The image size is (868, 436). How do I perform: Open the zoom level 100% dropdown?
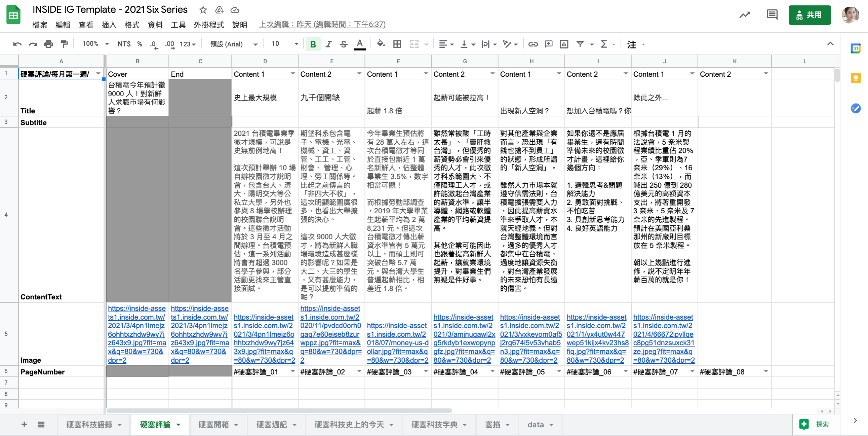[96, 44]
